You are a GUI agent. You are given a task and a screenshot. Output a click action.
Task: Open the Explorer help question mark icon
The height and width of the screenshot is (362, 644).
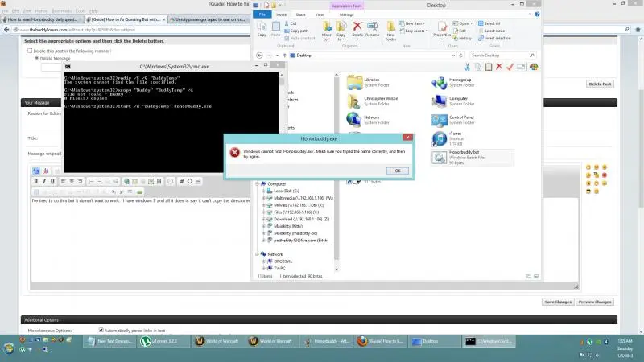coord(537,14)
